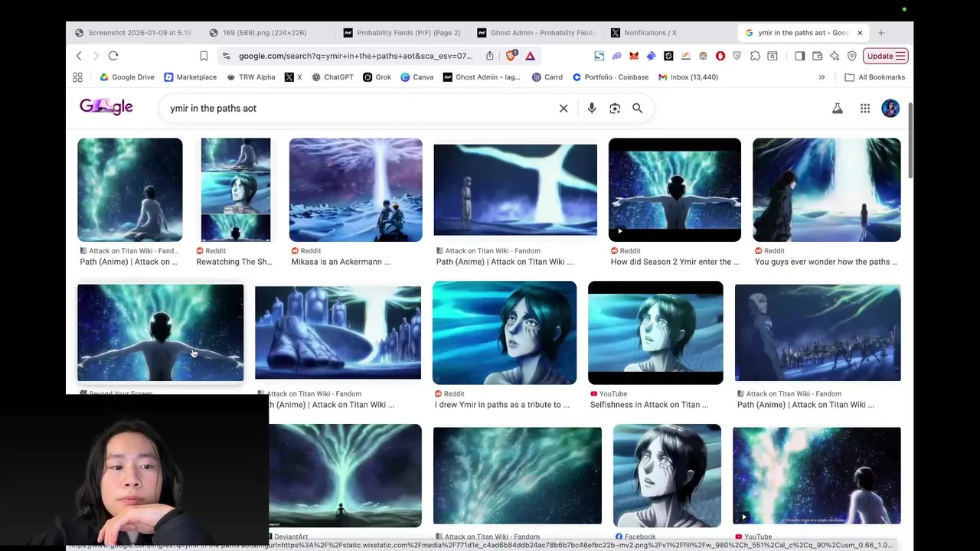The height and width of the screenshot is (551, 980).
Task: Open I drew Ymir in paths thumbnail
Action: [505, 333]
